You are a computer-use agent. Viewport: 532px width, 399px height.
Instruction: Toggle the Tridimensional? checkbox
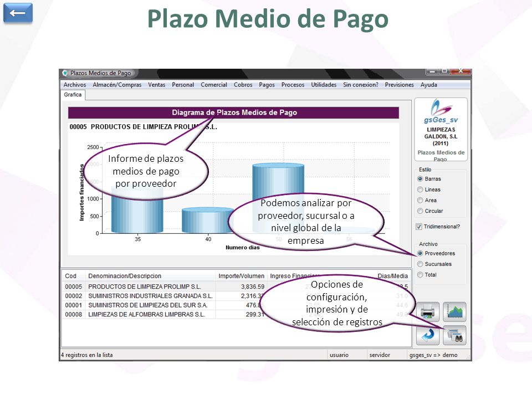click(420, 227)
